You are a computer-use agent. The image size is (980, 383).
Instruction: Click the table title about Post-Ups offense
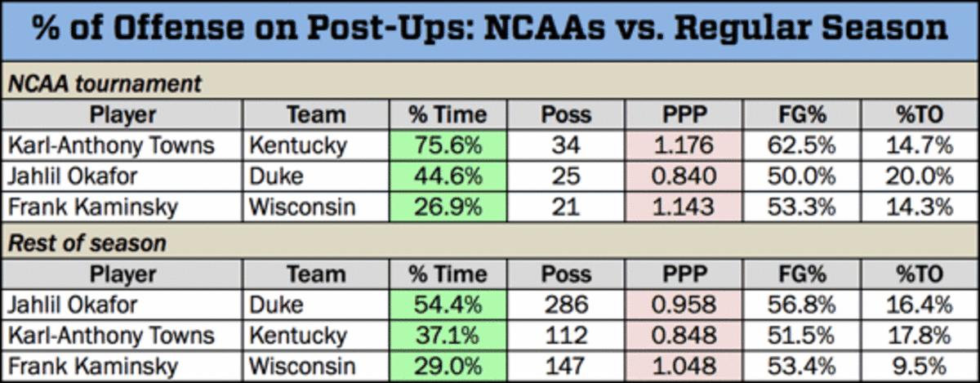coord(490,30)
